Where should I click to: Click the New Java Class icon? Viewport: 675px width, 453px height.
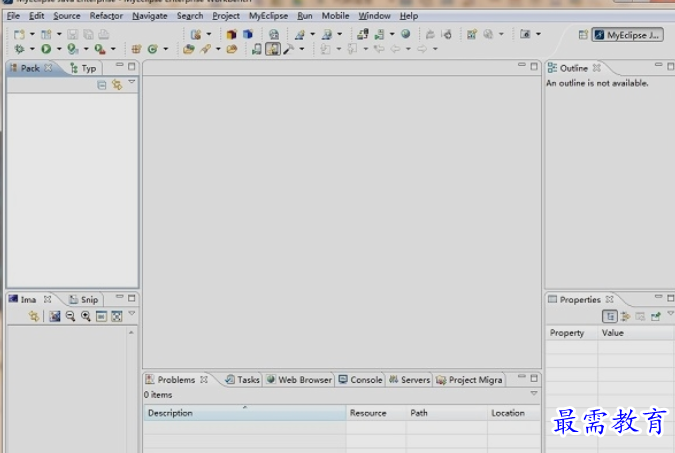[152, 49]
